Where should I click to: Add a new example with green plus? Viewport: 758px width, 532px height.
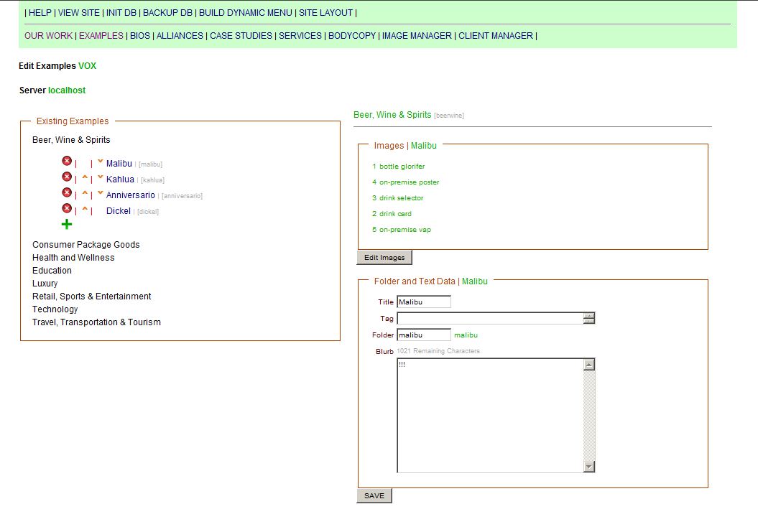pyautogui.click(x=67, y=224)
